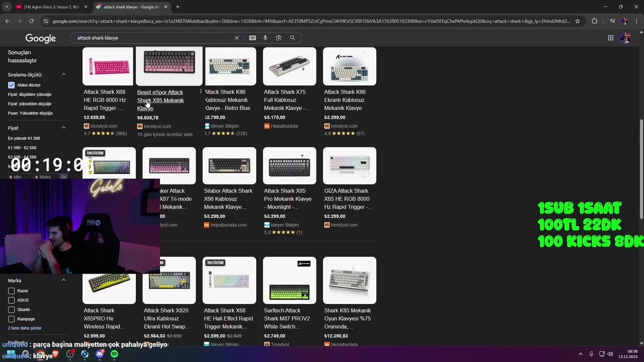Image resolution: width=644 pixels, height=362 pixels.
Task: Open the tab search dropdown arrow
Action: (7, 7)
